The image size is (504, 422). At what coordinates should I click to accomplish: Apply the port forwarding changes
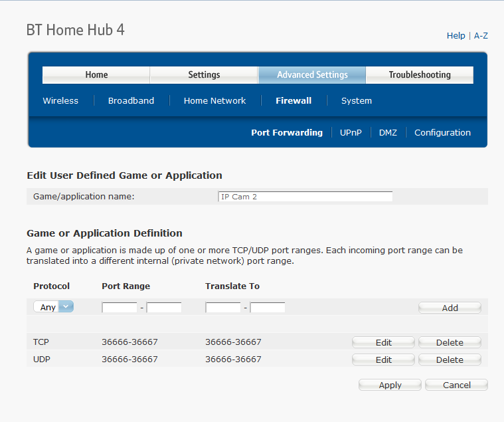tap(390, 385)
